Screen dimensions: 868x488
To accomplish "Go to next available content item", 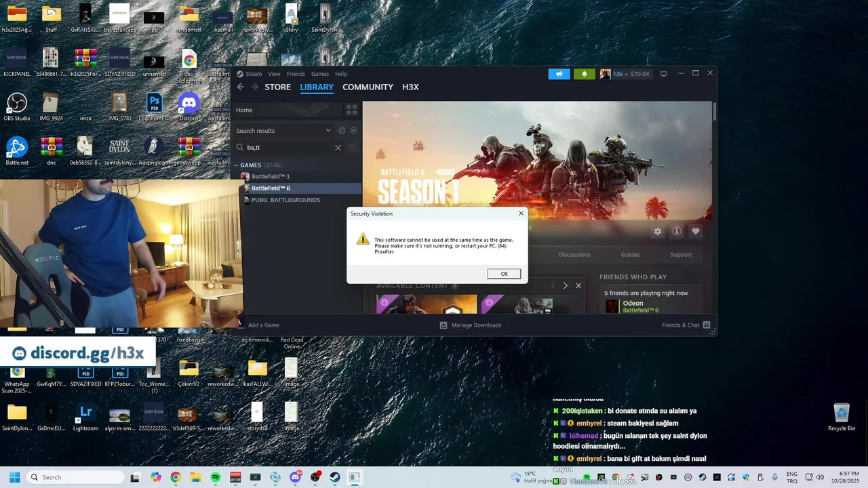I will pos(565,286).
